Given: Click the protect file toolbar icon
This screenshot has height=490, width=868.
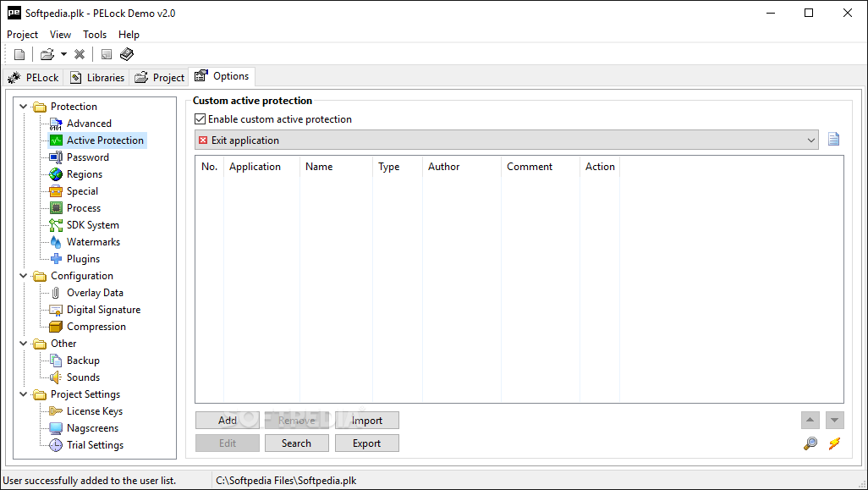Looking at the screenshot, I should click(x=107, y=54).
